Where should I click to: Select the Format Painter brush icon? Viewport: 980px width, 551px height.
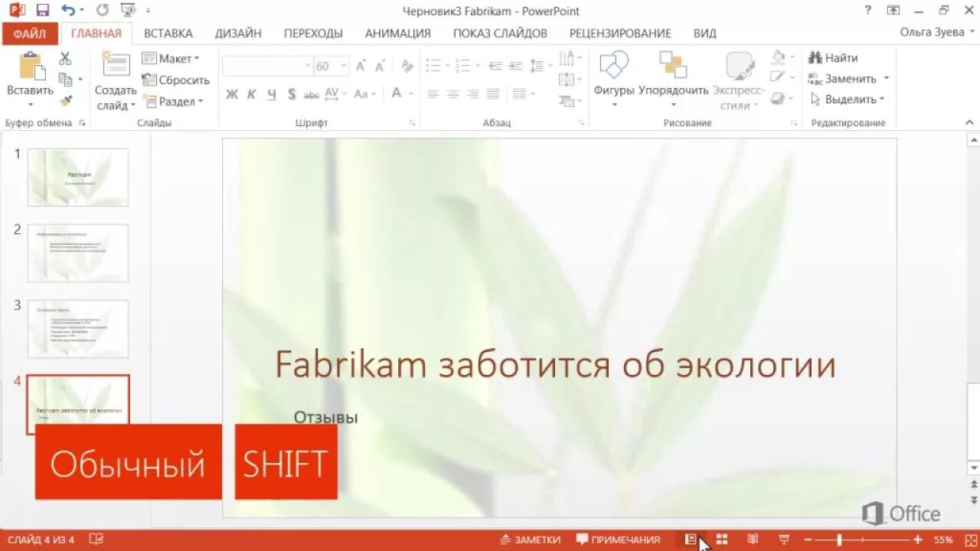65,101
